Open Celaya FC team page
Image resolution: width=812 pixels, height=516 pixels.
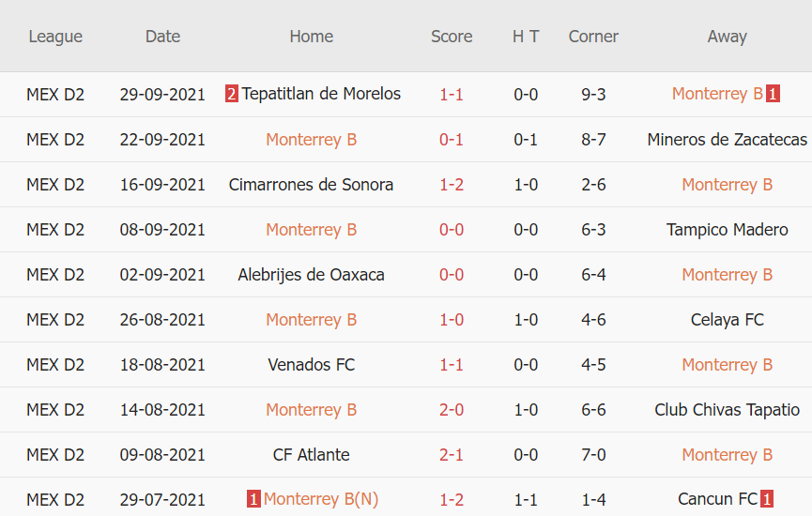point(727,320)
